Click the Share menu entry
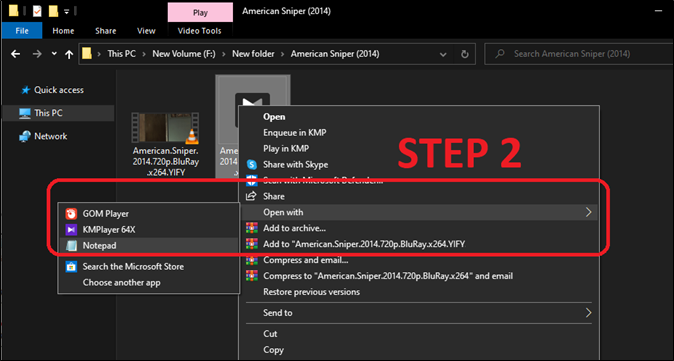 pos(273,196)
